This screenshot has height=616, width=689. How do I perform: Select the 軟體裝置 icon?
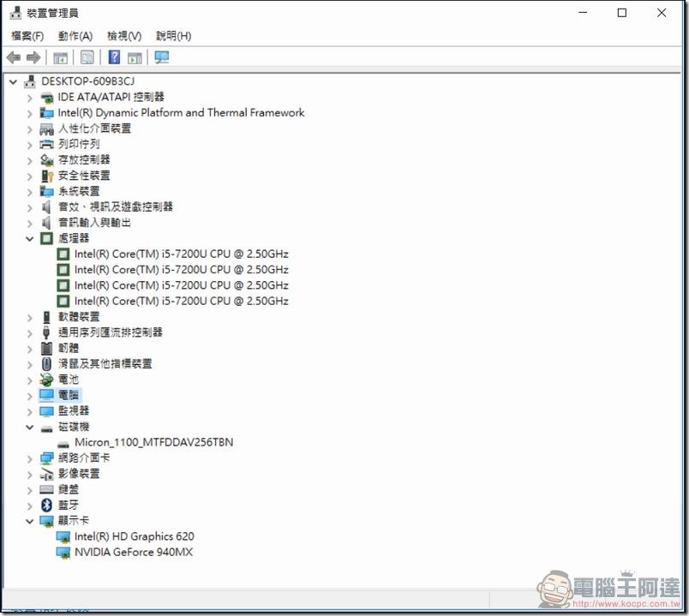pyautogui.click(x=46, y=317)
